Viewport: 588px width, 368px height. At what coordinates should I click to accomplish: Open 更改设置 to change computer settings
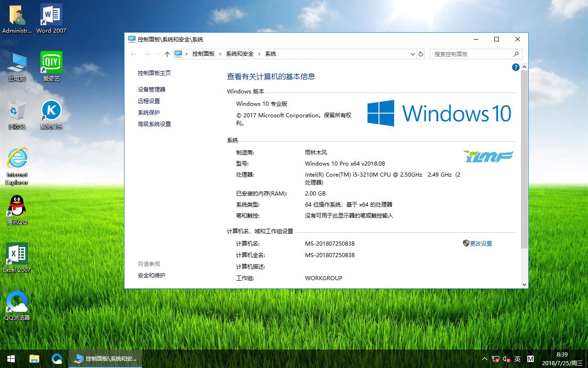point(480,243)
